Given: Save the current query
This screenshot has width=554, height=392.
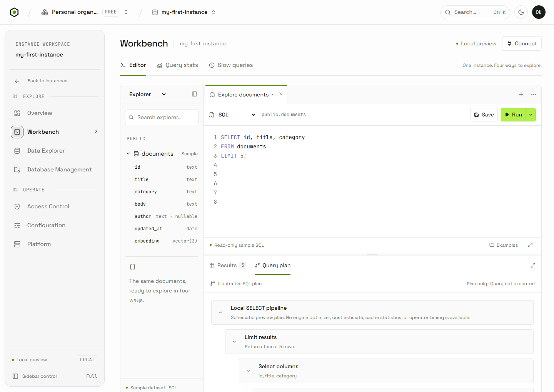Looking at the screenshot, I should pyautogui.click(x=484, y=115).
